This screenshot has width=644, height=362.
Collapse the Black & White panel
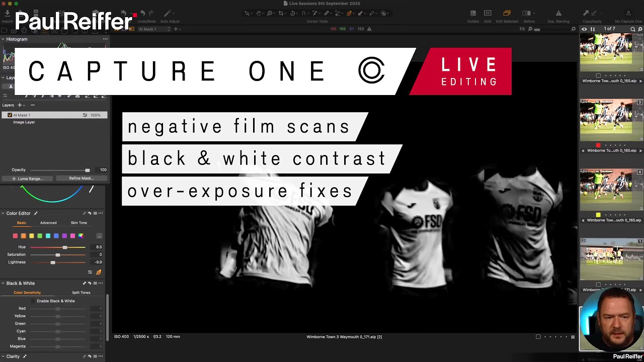click(3, 283)
